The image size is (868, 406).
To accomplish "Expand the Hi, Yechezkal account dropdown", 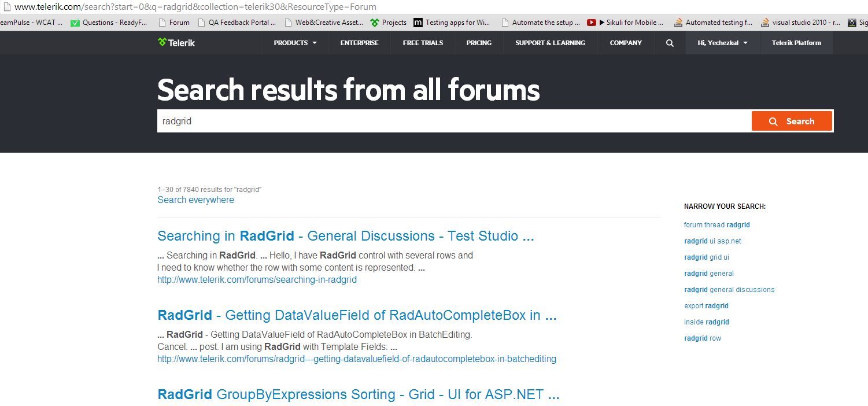I will coord(722,43).
